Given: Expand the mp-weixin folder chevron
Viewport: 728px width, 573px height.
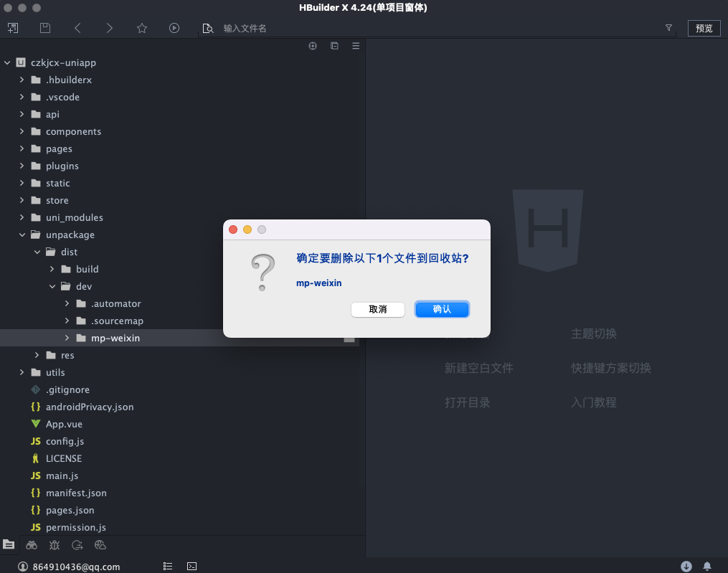Looking at the screenshot, I should coord(67,338).
